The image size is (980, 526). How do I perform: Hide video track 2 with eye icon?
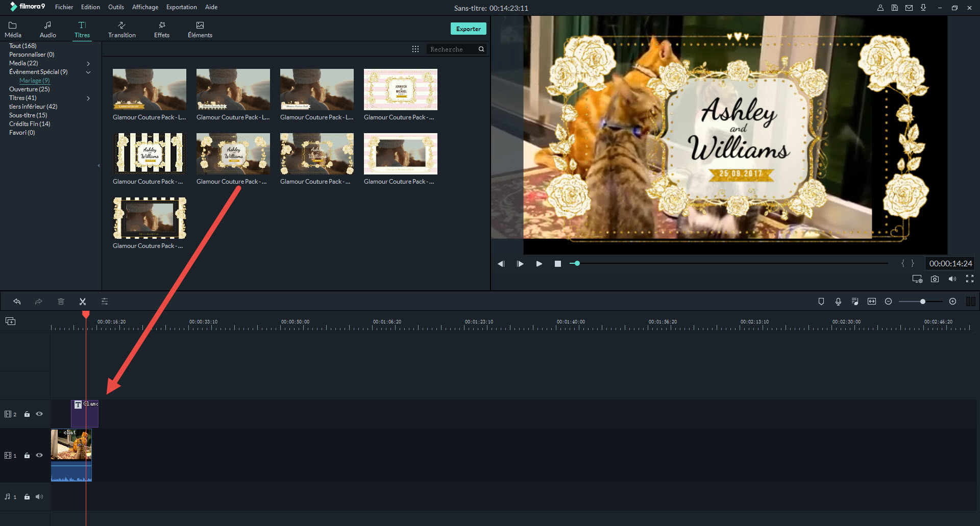[x=39, y=414]
